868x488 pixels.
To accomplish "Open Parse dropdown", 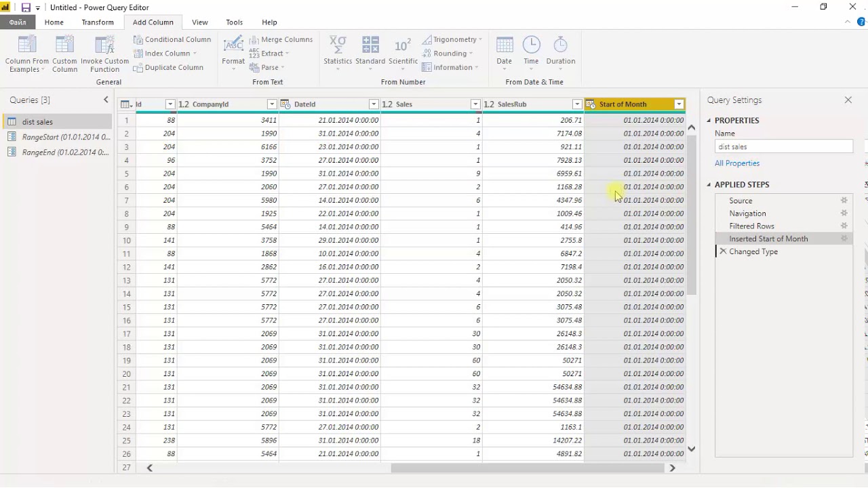I will 267,67.
